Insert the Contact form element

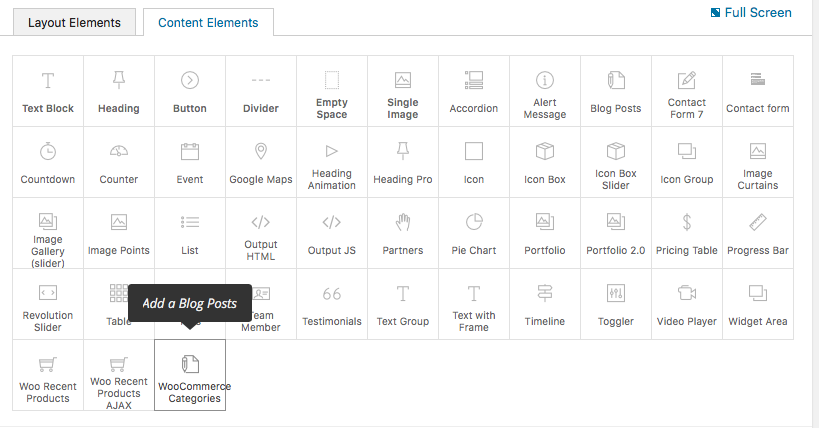758,91
